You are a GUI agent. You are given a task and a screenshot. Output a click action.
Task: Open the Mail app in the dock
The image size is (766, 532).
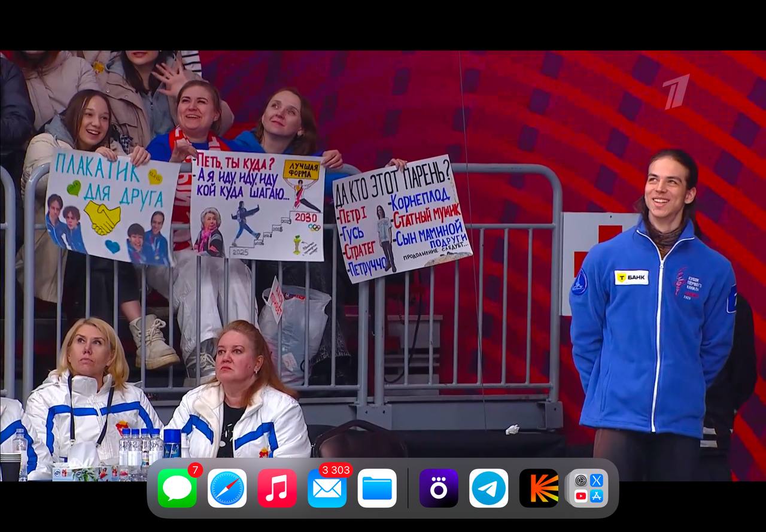click(x=327, y=488)
